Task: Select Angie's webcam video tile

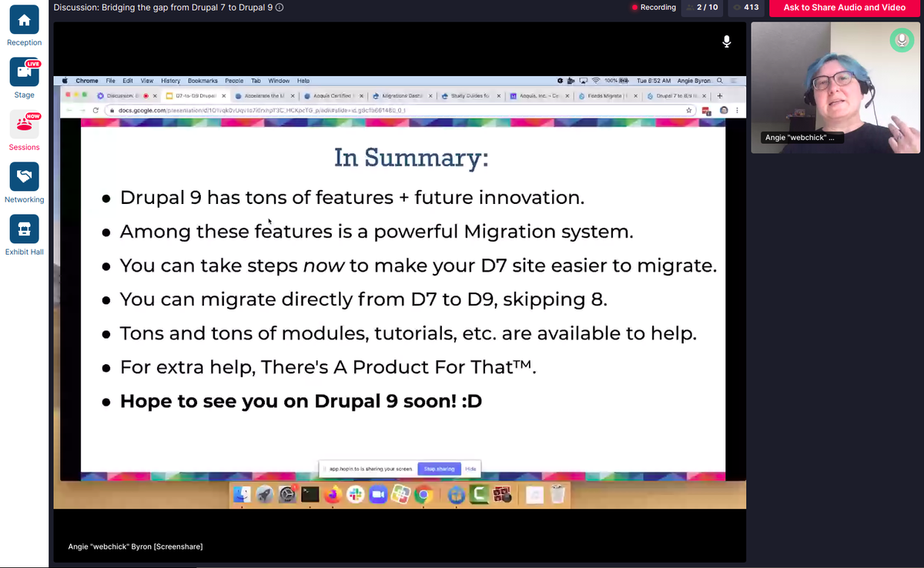Action: click(x=835, y=88)
